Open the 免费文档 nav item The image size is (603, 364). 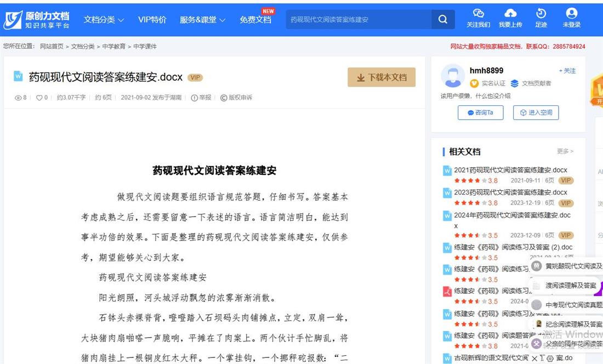tap(255, 20)
